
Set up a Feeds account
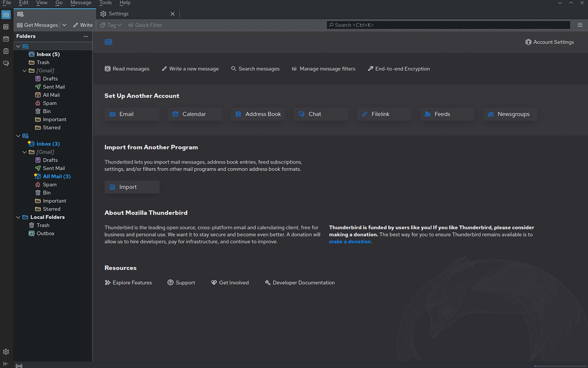click(x=447, y=114)
